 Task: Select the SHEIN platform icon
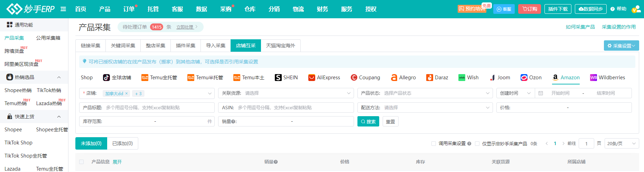tap(278, 78)
